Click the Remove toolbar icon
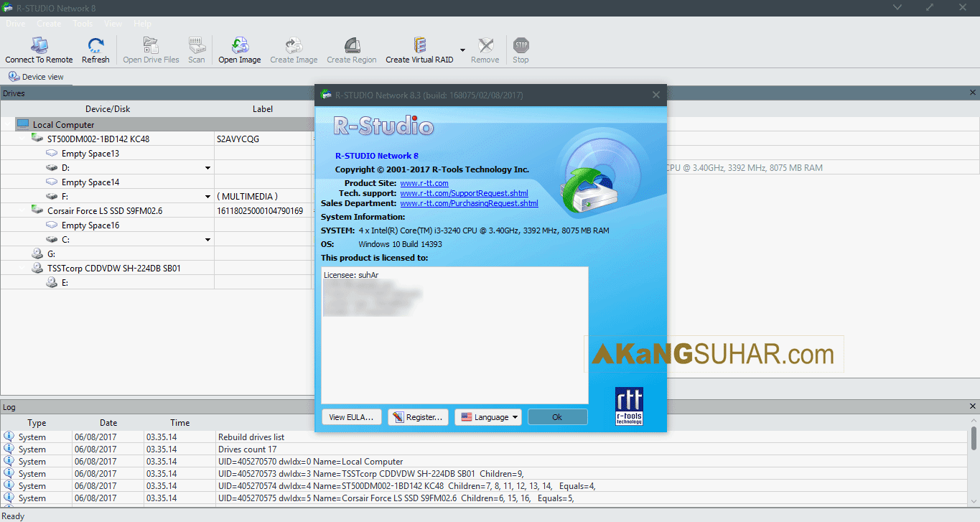Viewport: 980px width, 522px height. point(485,45)
